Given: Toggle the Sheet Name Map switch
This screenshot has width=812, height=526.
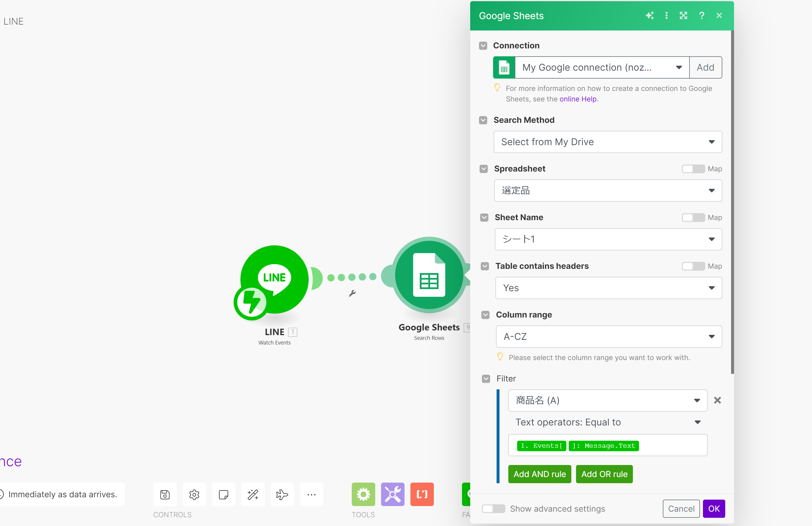Looking at the screenshot, I should 693,218.
